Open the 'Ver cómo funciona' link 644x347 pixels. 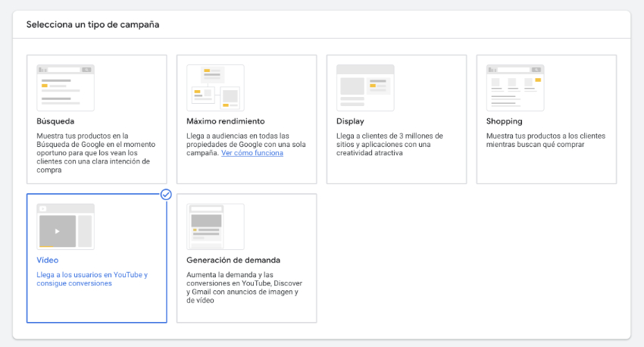pos(252,153)
